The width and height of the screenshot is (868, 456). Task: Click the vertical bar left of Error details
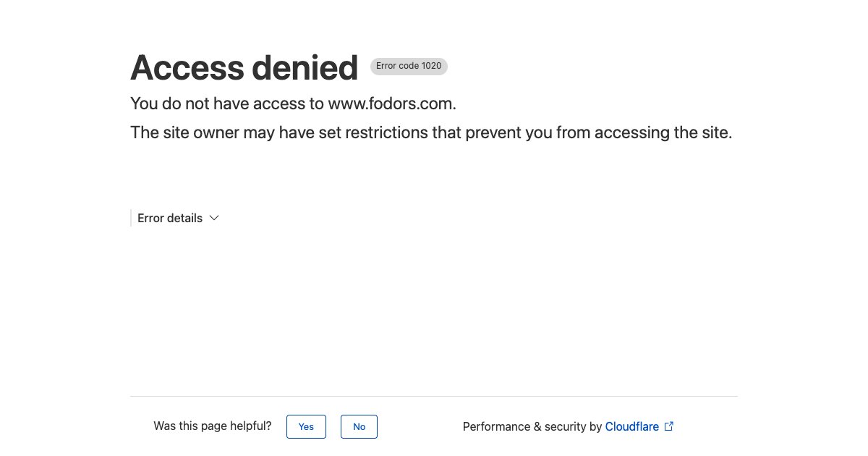(131, 218)
